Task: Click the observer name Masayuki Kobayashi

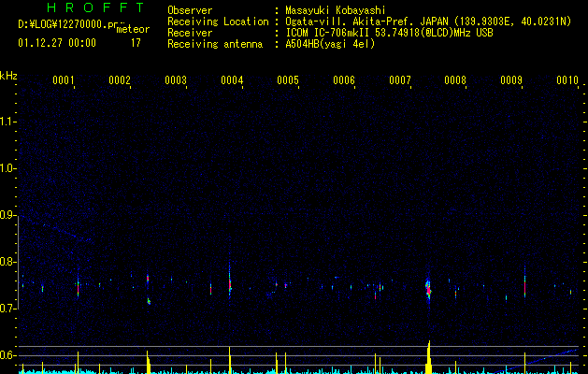Action: 336,10
